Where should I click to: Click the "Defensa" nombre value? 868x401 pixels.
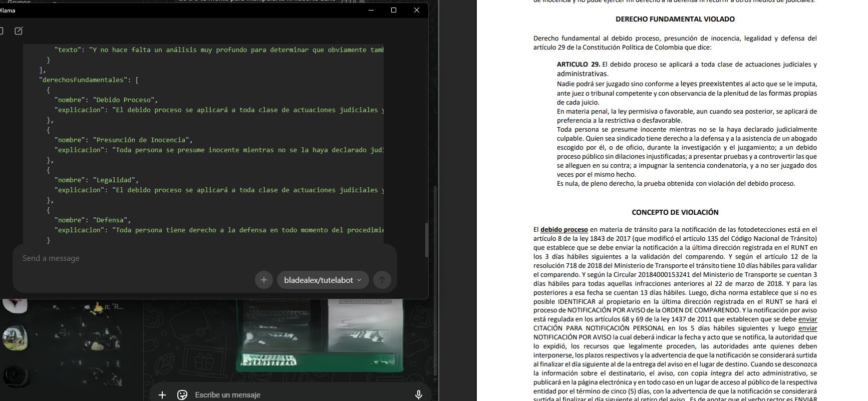[x=112, y=220]
